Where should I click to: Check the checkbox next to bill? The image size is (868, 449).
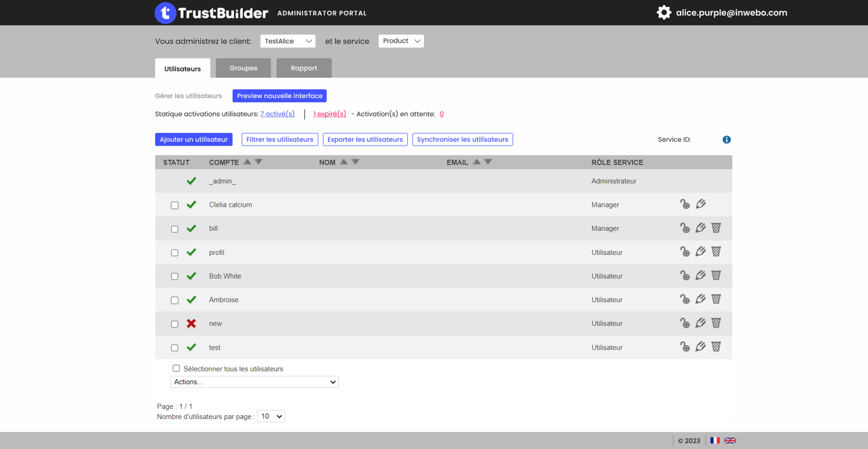pyautogui.click(x=175, y=229)
